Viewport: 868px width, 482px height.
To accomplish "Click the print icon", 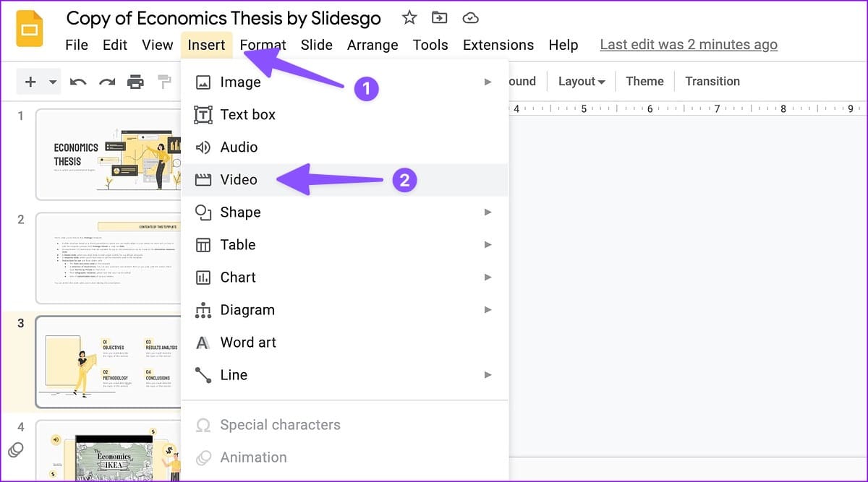I will click(135, 82).
